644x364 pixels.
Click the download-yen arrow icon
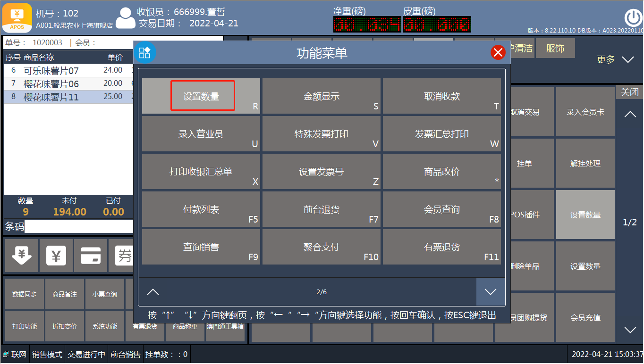pos(21,256)
